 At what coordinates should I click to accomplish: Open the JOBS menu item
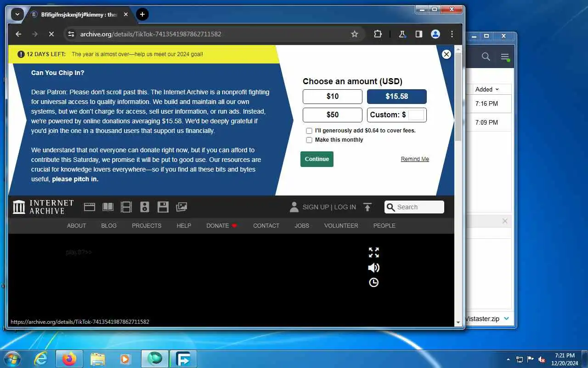(x=302, y=226)
